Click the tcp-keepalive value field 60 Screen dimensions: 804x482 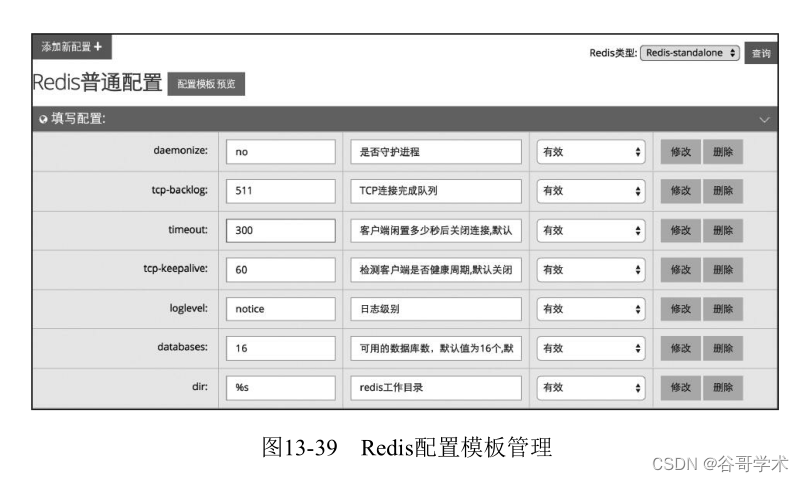[280, 270]
